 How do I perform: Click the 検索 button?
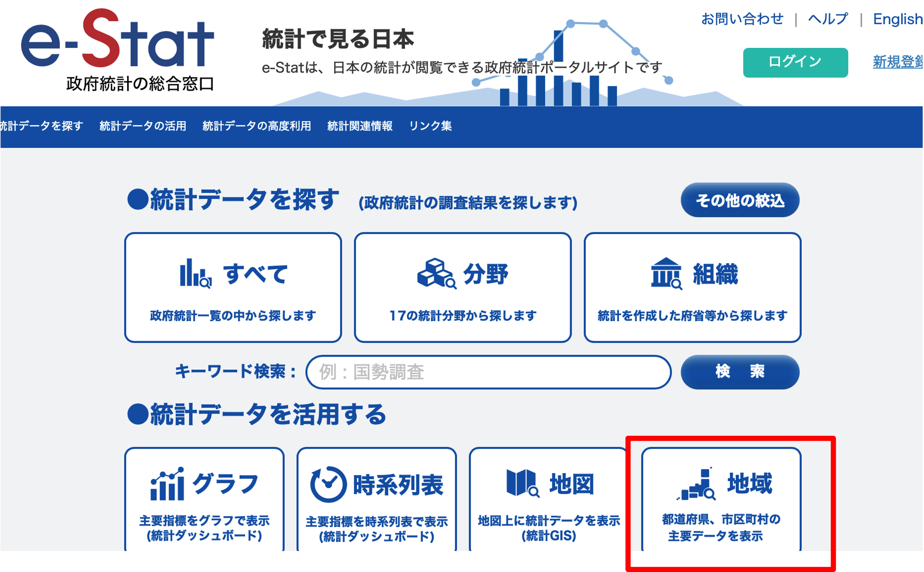(x=741, y=372)
